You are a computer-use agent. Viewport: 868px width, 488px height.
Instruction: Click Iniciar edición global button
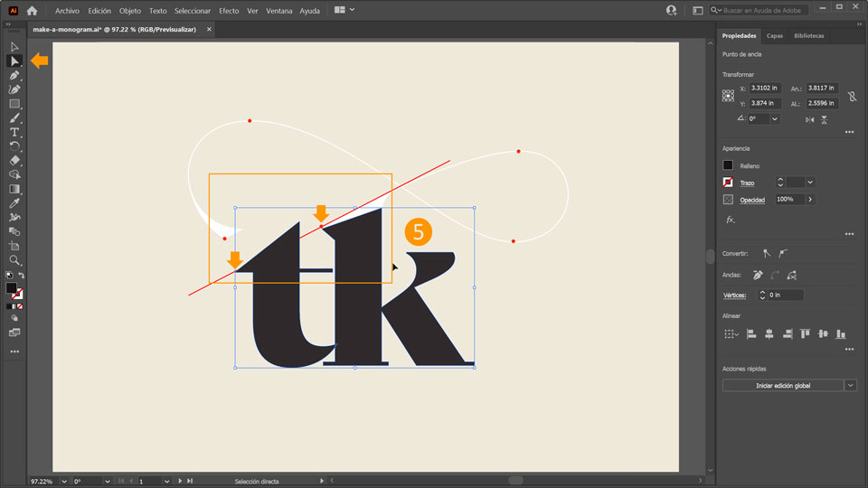tap(783, 386)
